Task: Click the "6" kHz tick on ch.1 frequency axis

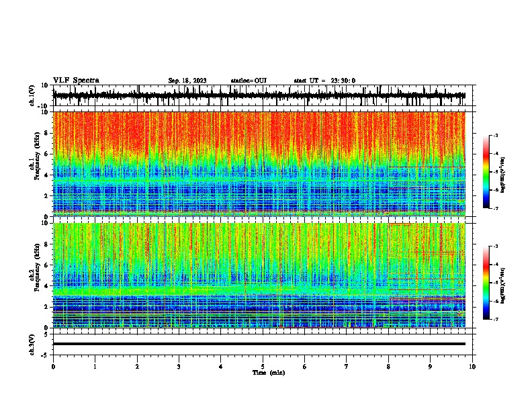Action: pyautogui.click(x=46, y=154)
